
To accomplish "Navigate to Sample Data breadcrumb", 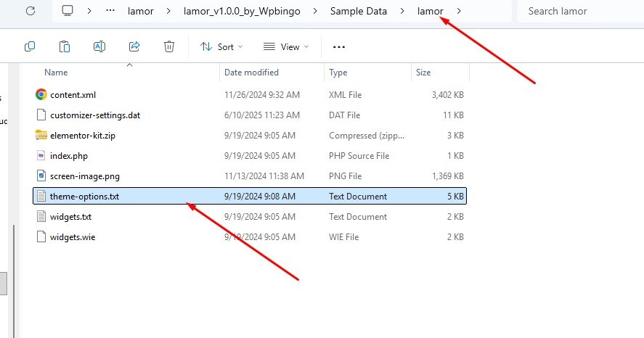I will click(358, 11).
